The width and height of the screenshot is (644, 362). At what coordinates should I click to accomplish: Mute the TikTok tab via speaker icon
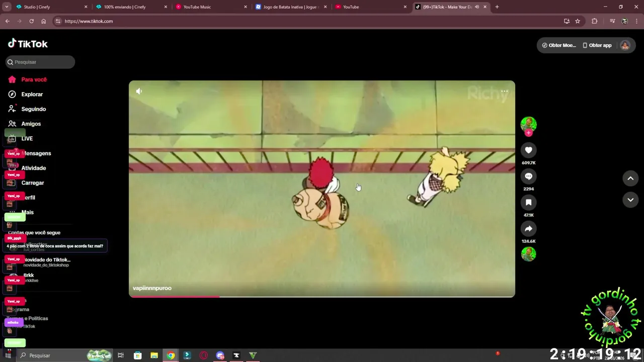tap(476, 7)
